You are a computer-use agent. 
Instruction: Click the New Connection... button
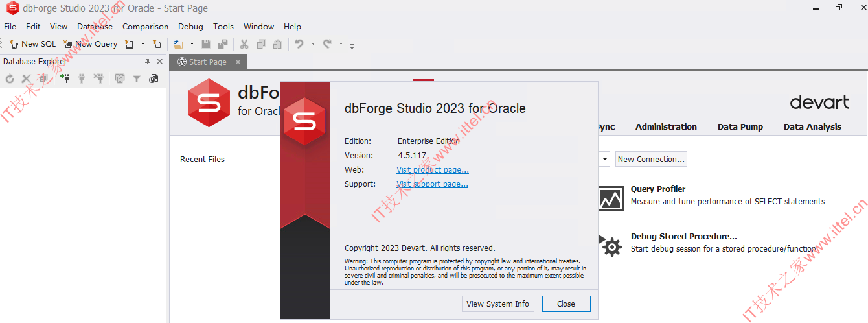coord(651,159)
